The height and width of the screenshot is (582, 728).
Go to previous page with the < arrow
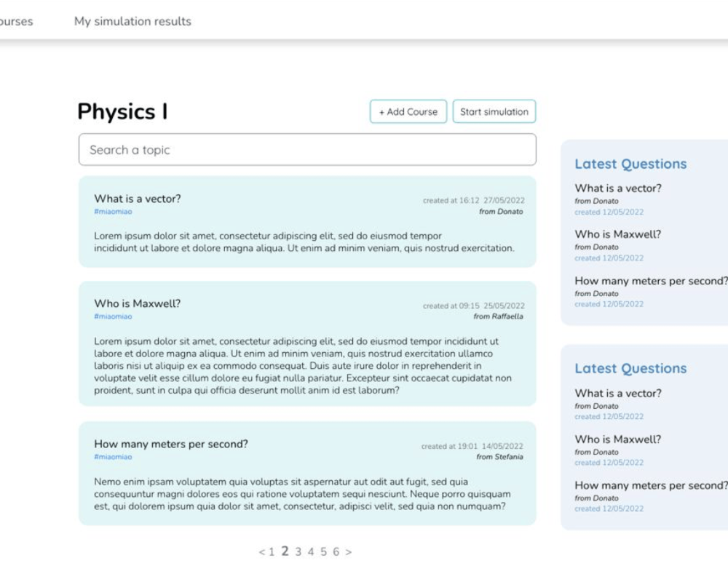click(262, 552)
